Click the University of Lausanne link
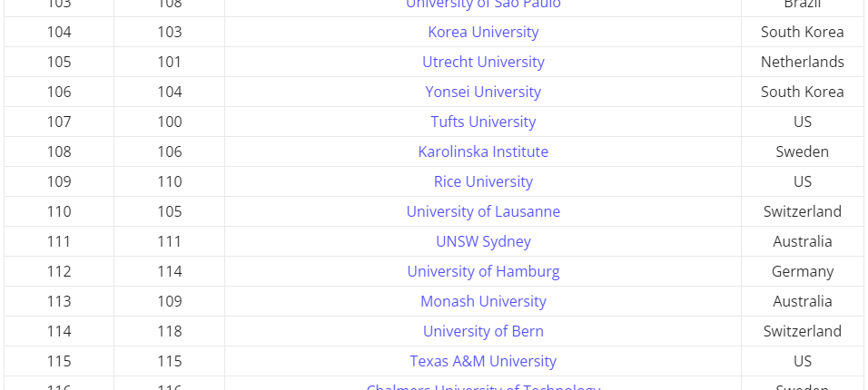The width and height of the screenshot is (868, 390). pos(483,211)
